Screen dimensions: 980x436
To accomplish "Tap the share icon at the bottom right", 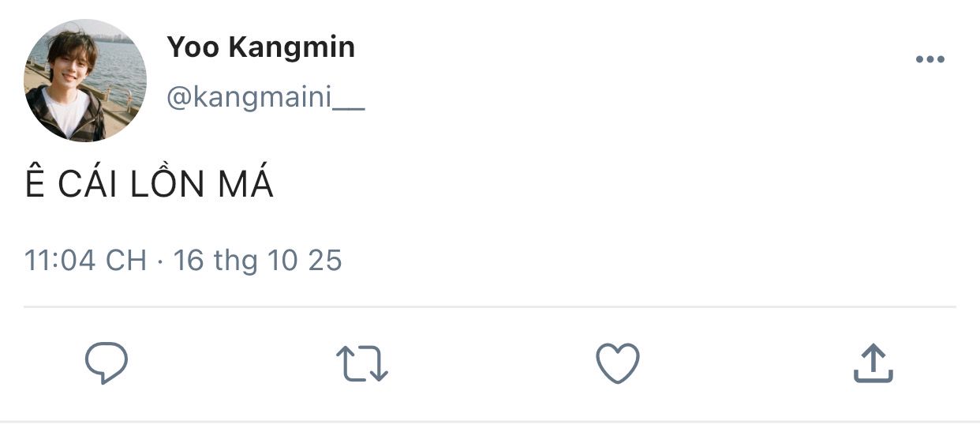I will point(873,364).
